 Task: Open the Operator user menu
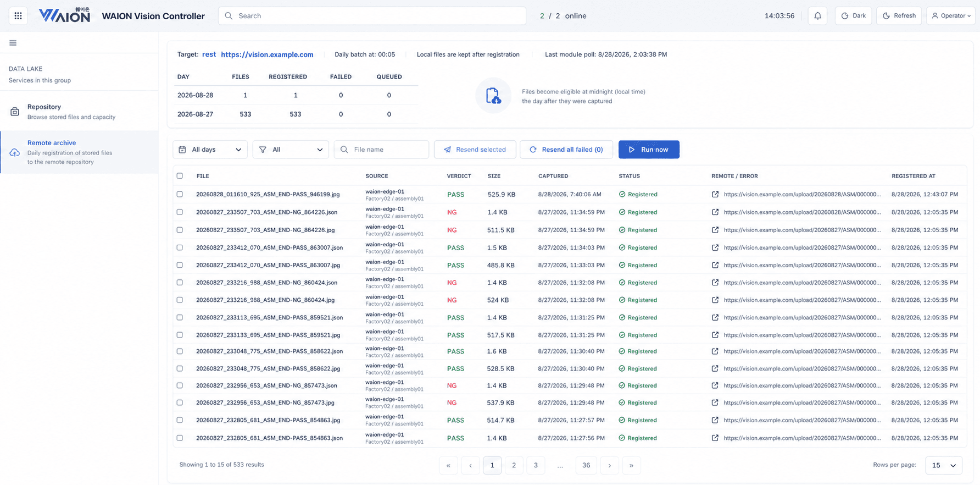[x=951, y=16]
